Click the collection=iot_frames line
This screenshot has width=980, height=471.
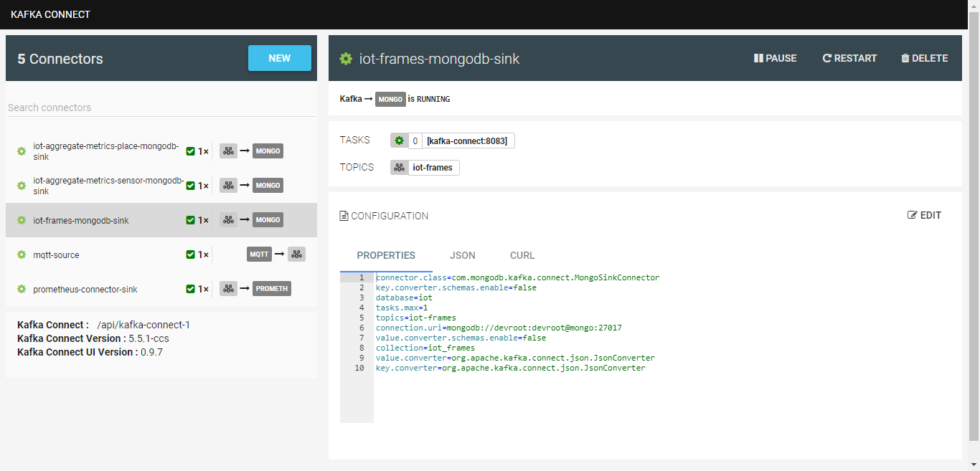(425, 348)
